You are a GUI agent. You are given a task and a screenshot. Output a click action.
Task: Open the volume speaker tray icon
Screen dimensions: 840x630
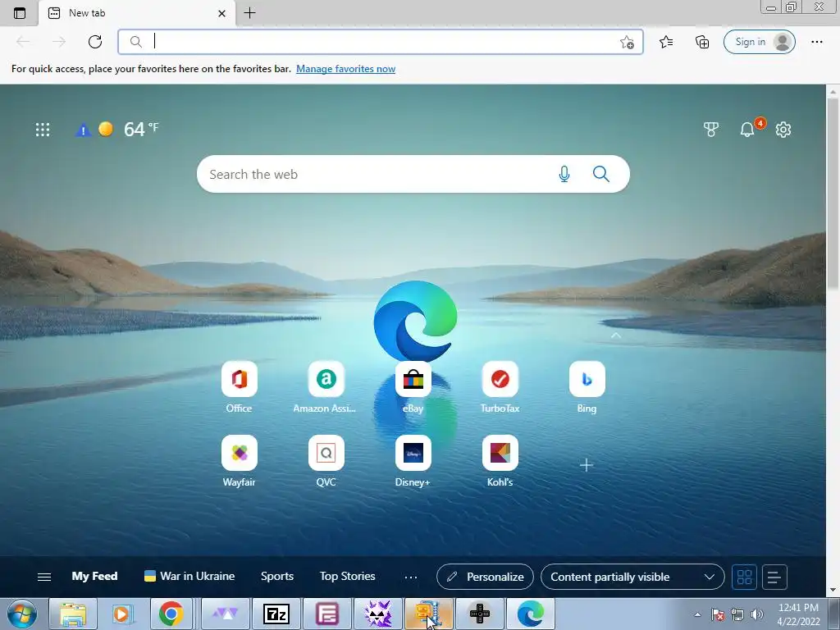[756, 614]
